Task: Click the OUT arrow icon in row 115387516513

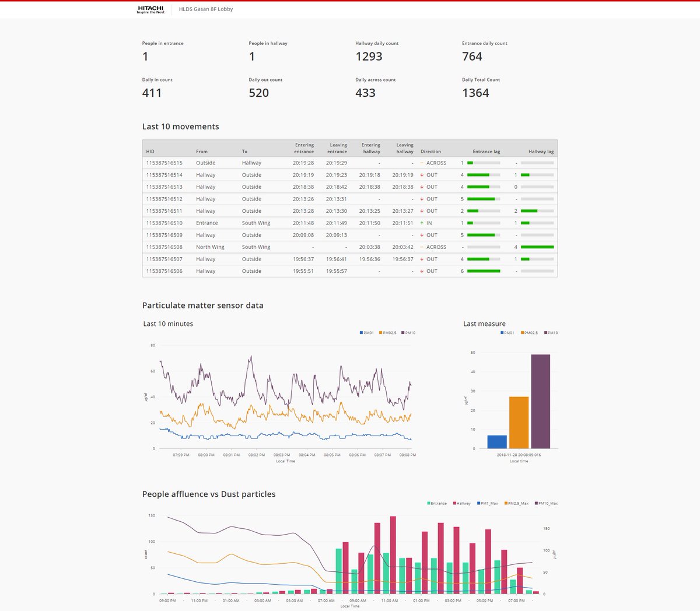Action: (422, 187)
